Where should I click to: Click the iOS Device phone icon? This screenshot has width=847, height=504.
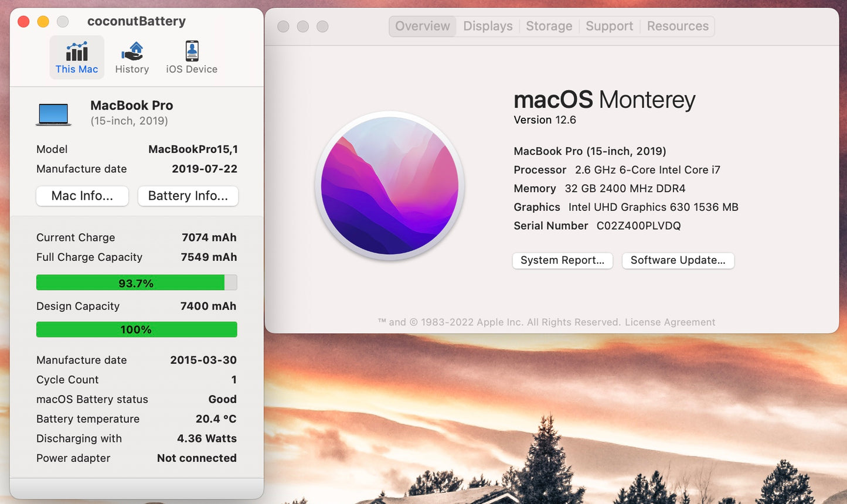coord(191,51)
